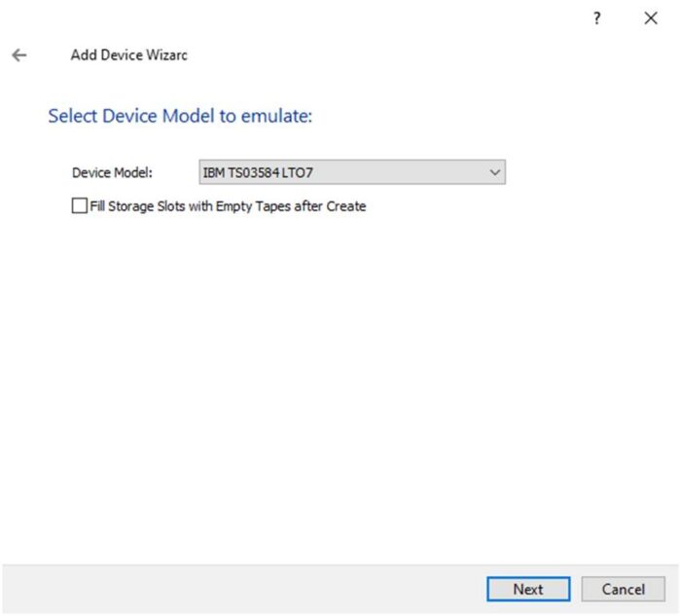Enable Fill Storage Slots with Empty Tapes checkbox
This screenshot has width=681, height=616.
pos(79,206)
